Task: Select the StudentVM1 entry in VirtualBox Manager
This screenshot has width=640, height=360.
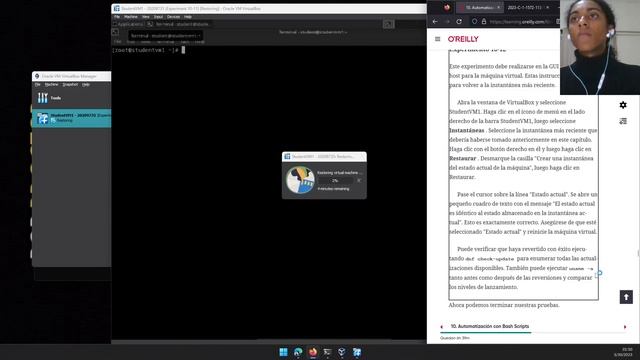Action: 72,118
